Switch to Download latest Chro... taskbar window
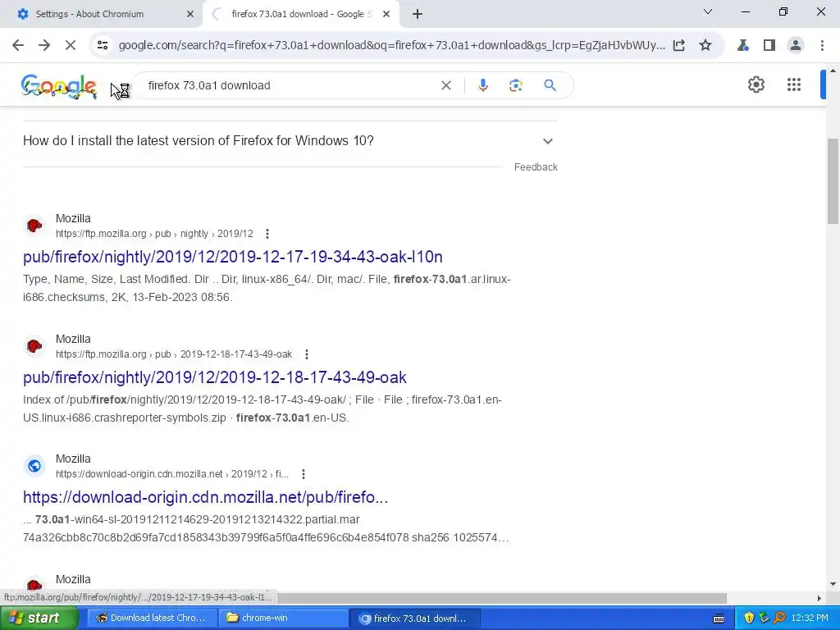The height and width of the screenshot is (630, 840). [152, 619]
